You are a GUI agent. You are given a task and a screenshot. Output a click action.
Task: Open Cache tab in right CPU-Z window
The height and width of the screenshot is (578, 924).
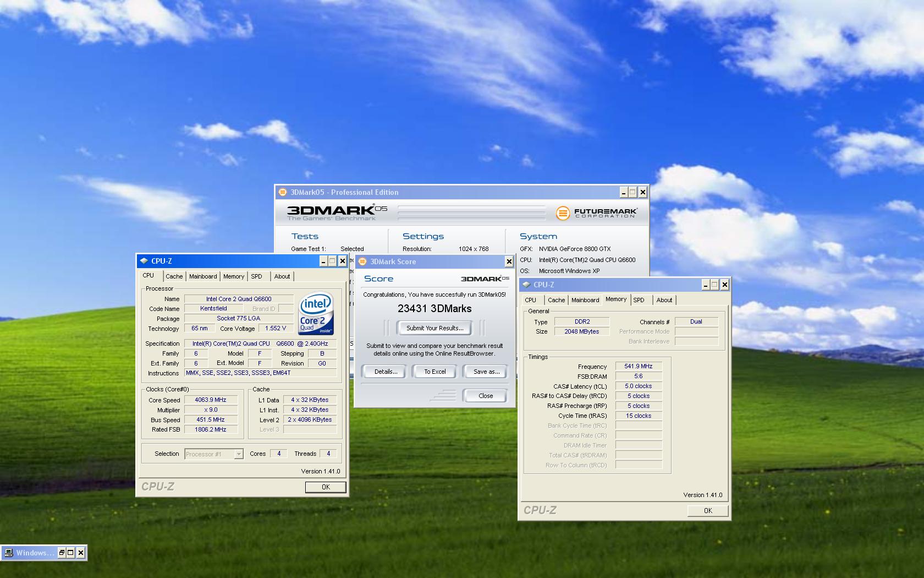[x=556, y=300]
